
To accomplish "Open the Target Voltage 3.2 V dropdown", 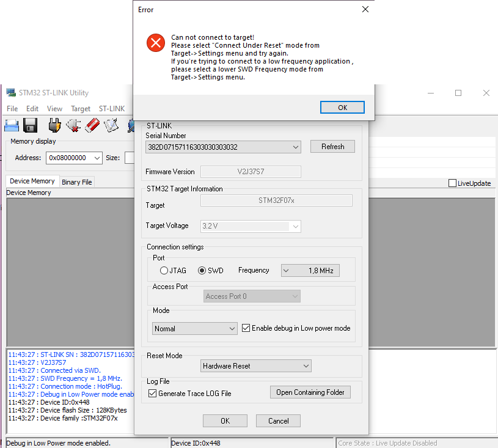I will [251, 226].
